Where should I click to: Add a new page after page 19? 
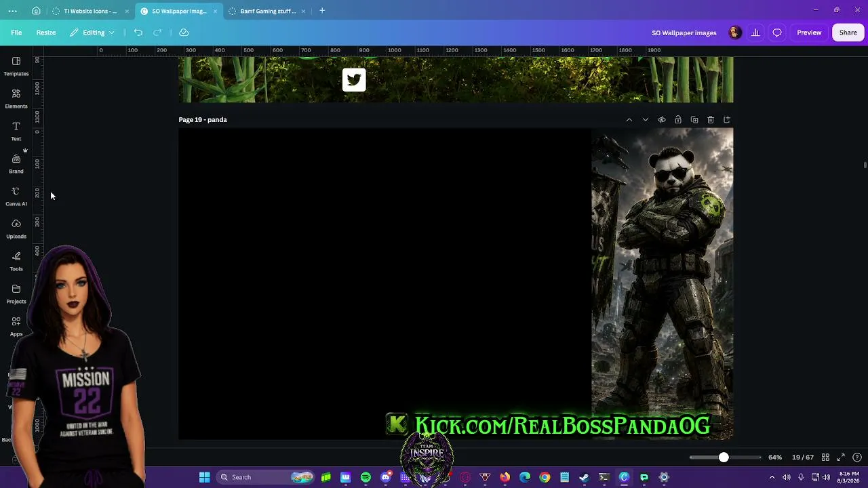[727, 120]
